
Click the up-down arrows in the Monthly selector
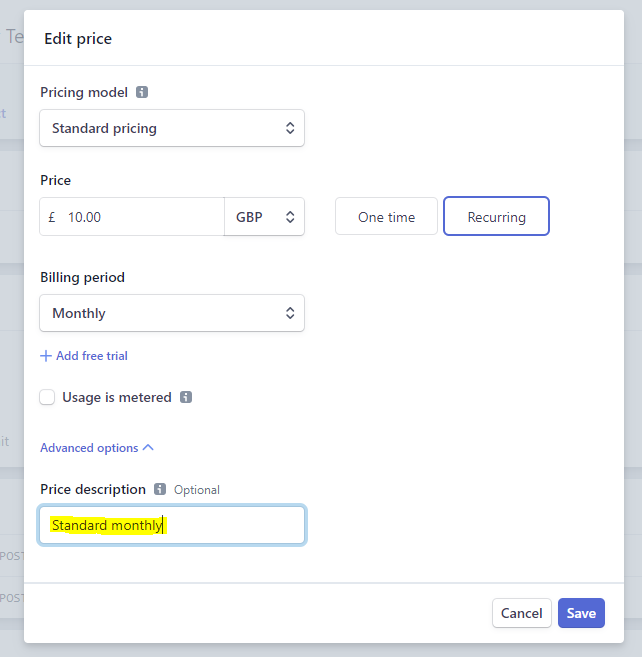pos(290,313)
